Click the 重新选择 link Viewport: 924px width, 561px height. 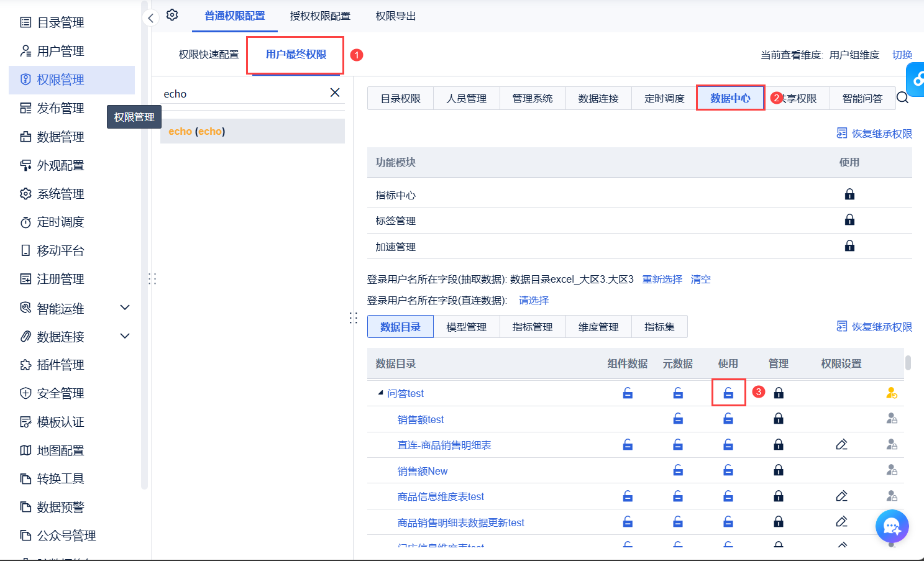[662, 280]
